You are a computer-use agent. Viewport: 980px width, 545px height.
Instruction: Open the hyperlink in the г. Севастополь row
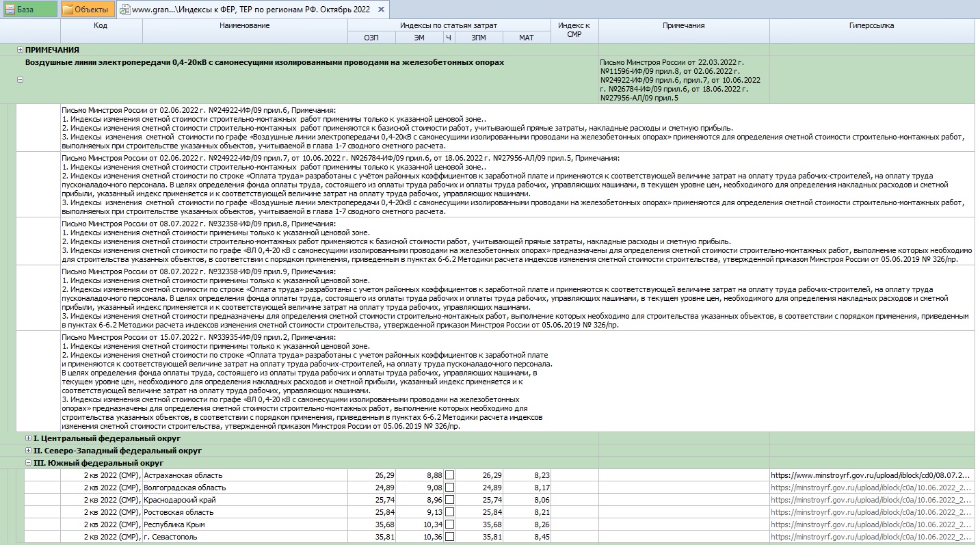pos(871,537)
